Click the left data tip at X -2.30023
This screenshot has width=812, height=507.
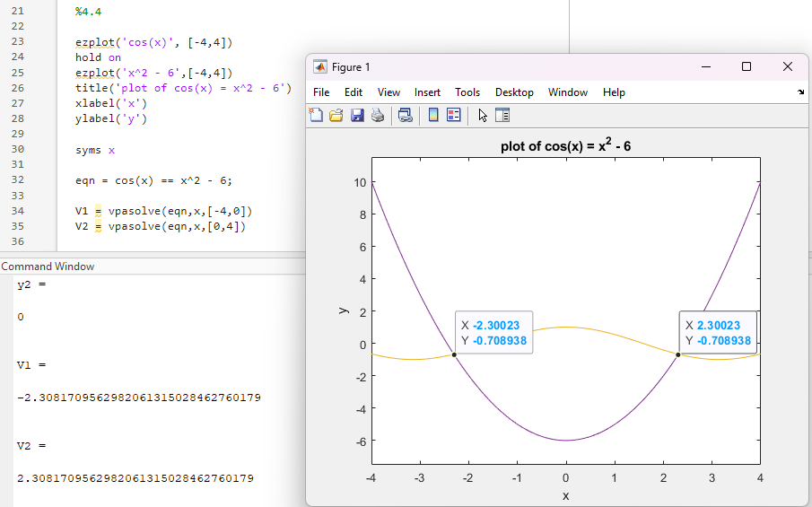(494, 333)
